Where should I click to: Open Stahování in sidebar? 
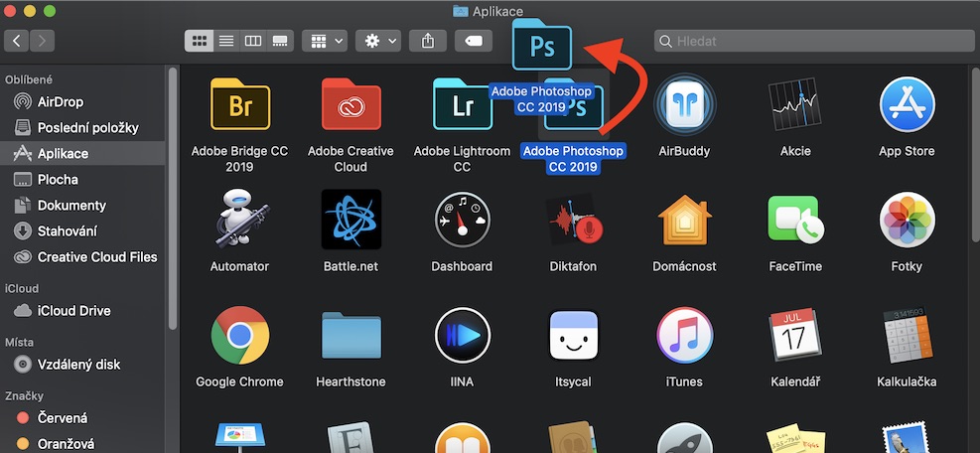coord(82,230)
